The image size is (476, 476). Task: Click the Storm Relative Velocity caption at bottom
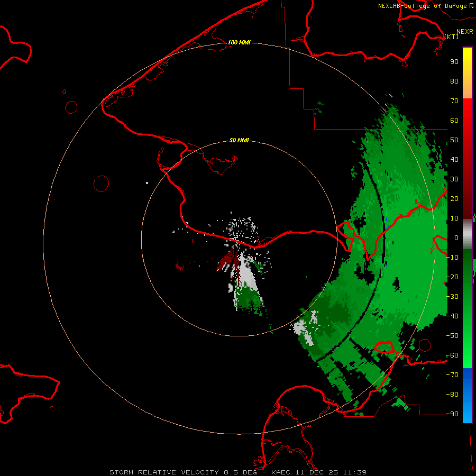tap(237, 472)
